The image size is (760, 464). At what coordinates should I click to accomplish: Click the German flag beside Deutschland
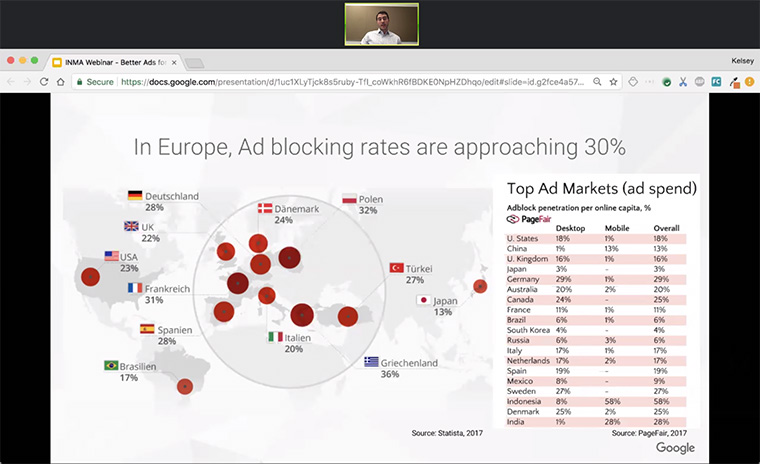point(135,195)
